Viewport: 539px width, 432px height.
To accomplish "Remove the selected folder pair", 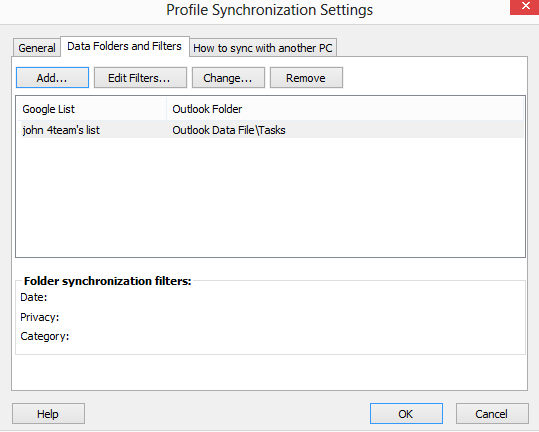I will tap(306, 78).
